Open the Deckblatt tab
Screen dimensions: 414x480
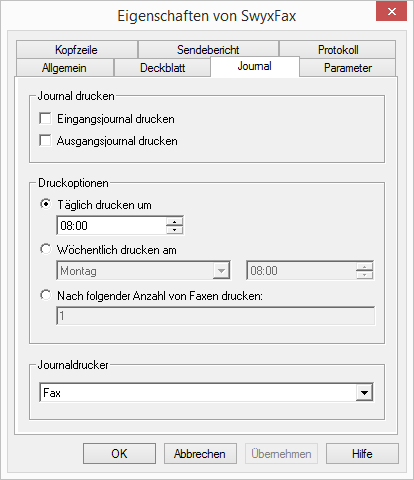(x=162, y=68)
